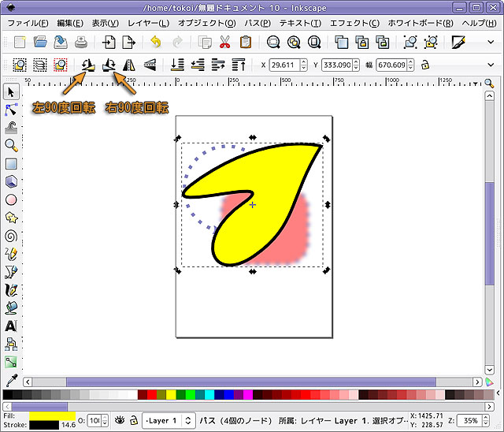
Task: Open the パス(P) menu
Action: point(258,23)
